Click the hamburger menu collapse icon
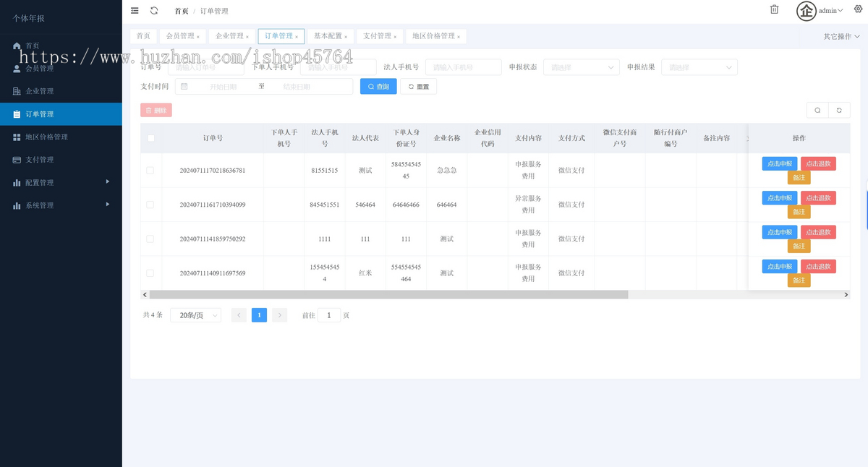868x467 pixels. [x=135, y=11]
